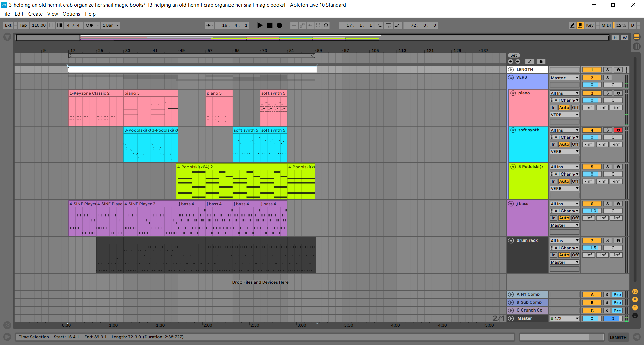Solo the j bass track
The width and height of the screenshot is (644, 345).
607,204
